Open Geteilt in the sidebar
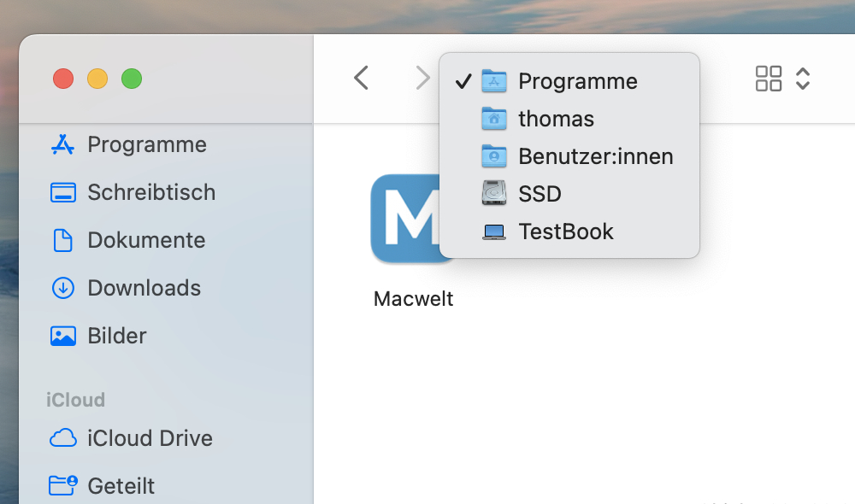This screenshot has width=855, height=504. click(x=103, y=485)
